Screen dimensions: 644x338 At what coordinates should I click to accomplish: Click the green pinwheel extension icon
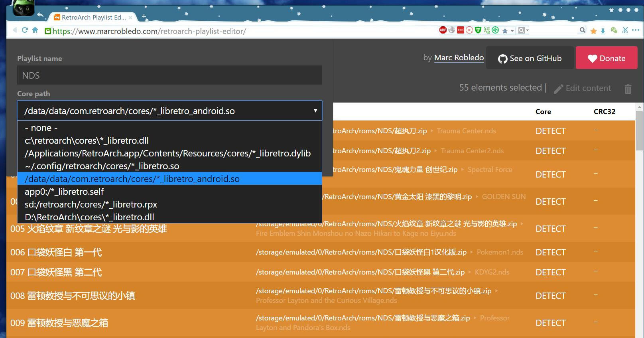496,30
